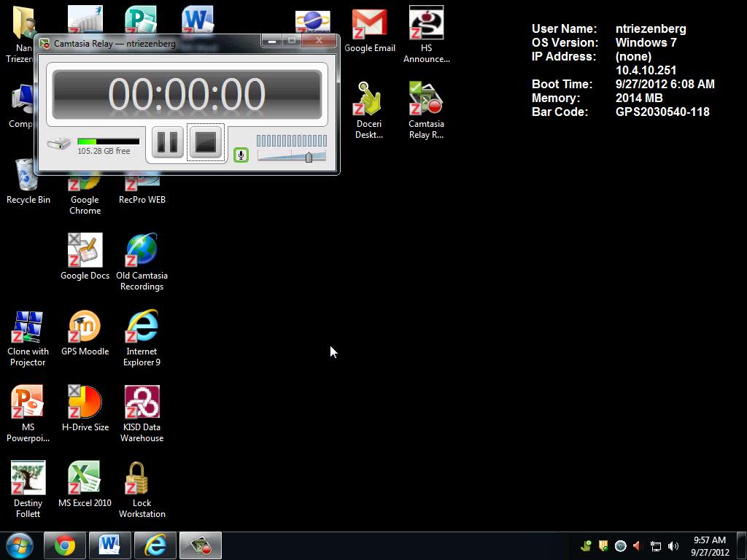The image size is (747, 560).
Task: Select the Camtasia Relay R... desktop shortcut
Action: (426, 111)
